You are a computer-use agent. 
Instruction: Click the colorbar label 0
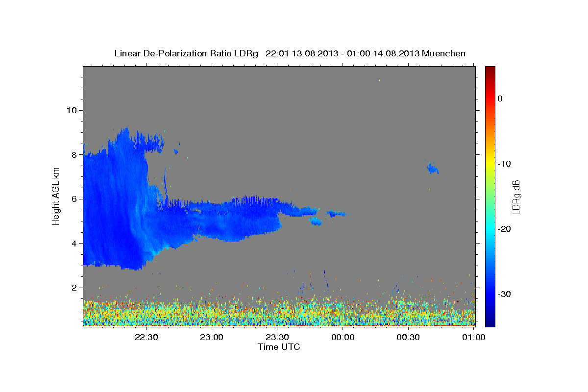coord(500,98)
